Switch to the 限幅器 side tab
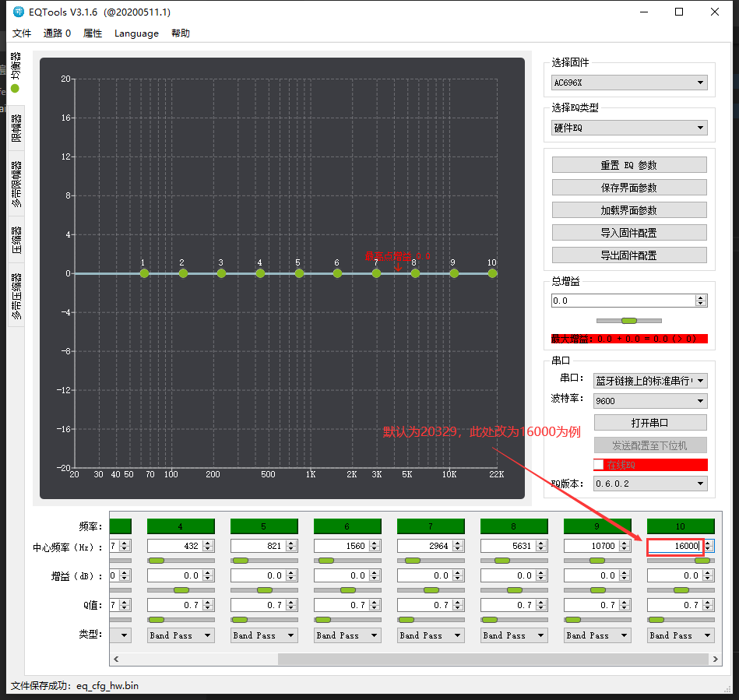The width and height of the screenshot is (739, 700). pos(16,128)
